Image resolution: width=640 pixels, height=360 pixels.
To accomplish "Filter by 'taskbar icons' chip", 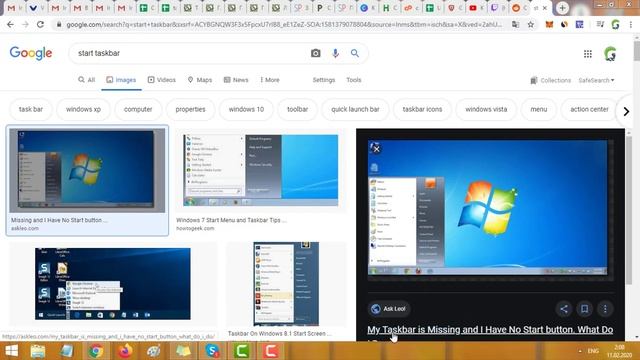I will coord(422,109).
